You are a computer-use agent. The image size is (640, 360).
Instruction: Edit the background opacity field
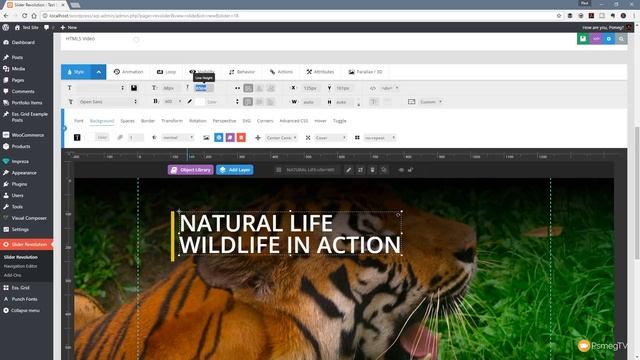click(x=136, y=138)
